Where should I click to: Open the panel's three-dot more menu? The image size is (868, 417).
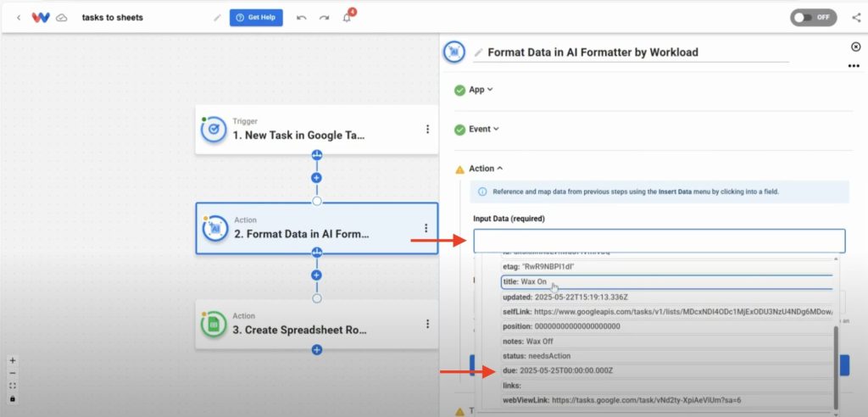pos(854,66)
